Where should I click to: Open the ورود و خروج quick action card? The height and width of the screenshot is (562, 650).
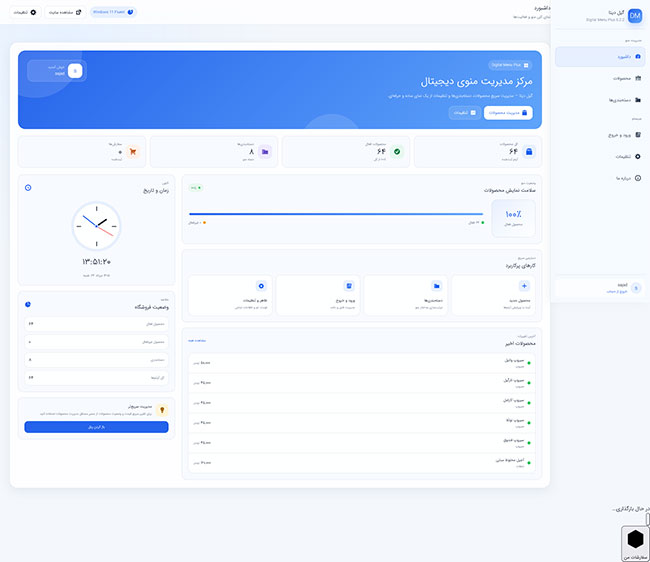(x=318, y=295)
